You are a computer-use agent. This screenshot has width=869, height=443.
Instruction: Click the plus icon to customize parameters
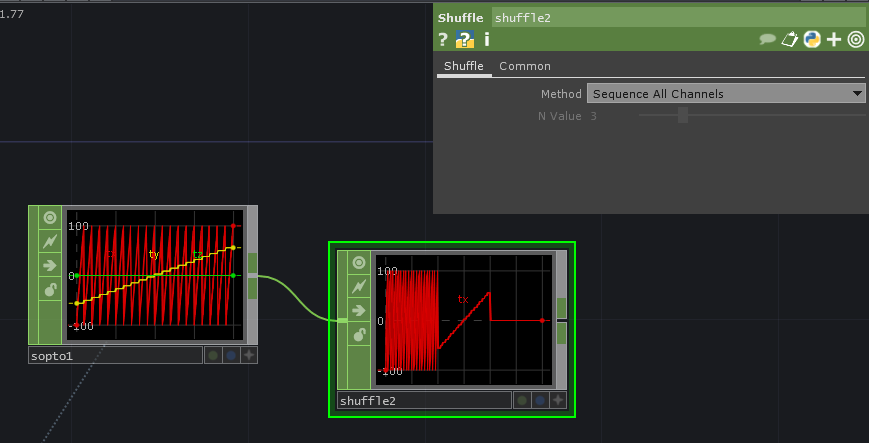834,40
